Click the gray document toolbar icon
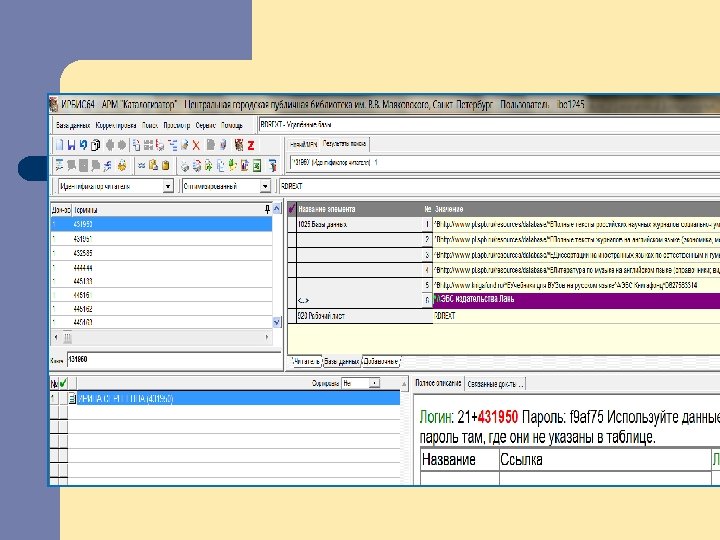720x540 pixels. tap(210, 145)
